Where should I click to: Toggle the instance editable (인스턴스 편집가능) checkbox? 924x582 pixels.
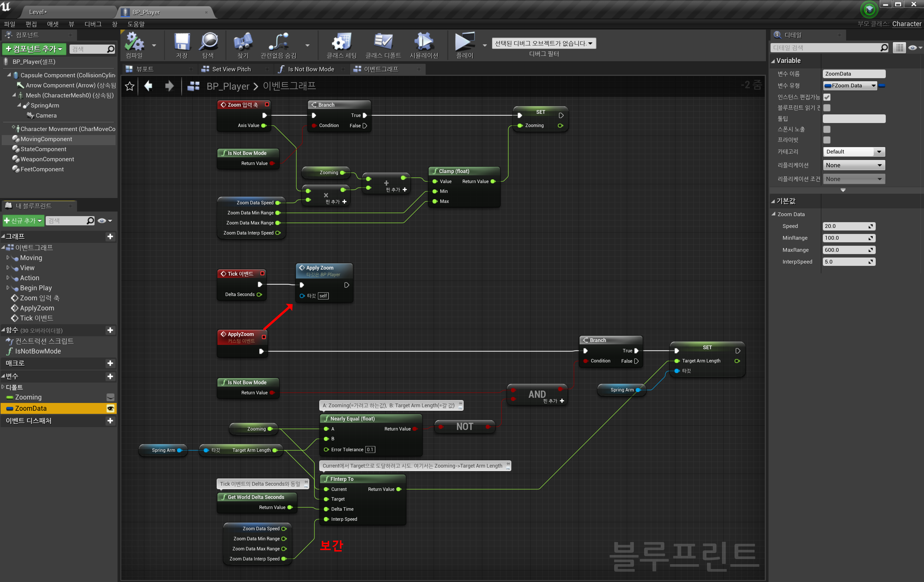click(827, 97)
